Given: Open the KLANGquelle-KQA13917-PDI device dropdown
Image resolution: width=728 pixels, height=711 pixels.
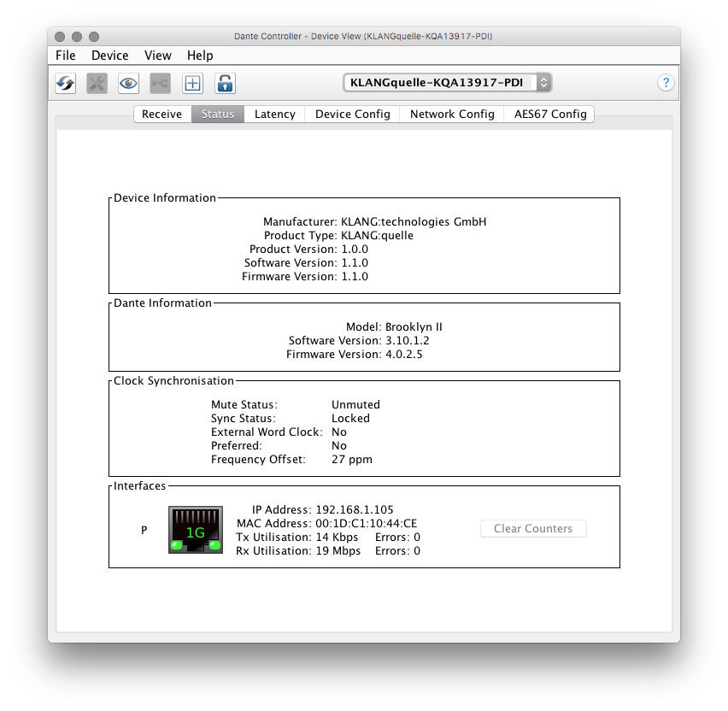Looking at the screenshot, I should click(x=448, y=83).
